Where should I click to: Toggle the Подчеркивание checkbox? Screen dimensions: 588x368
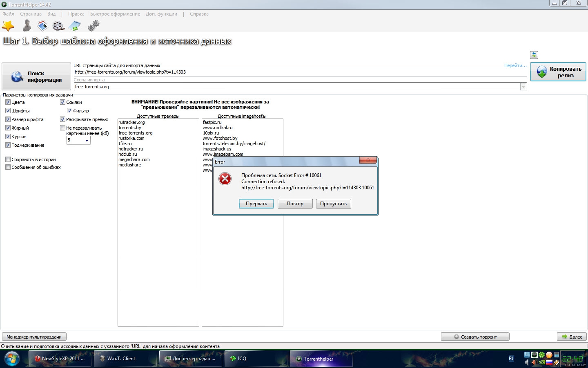click(8, 145)
